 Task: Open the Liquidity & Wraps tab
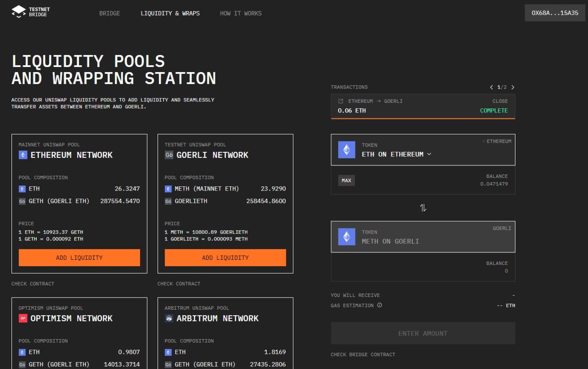point(170,13)
